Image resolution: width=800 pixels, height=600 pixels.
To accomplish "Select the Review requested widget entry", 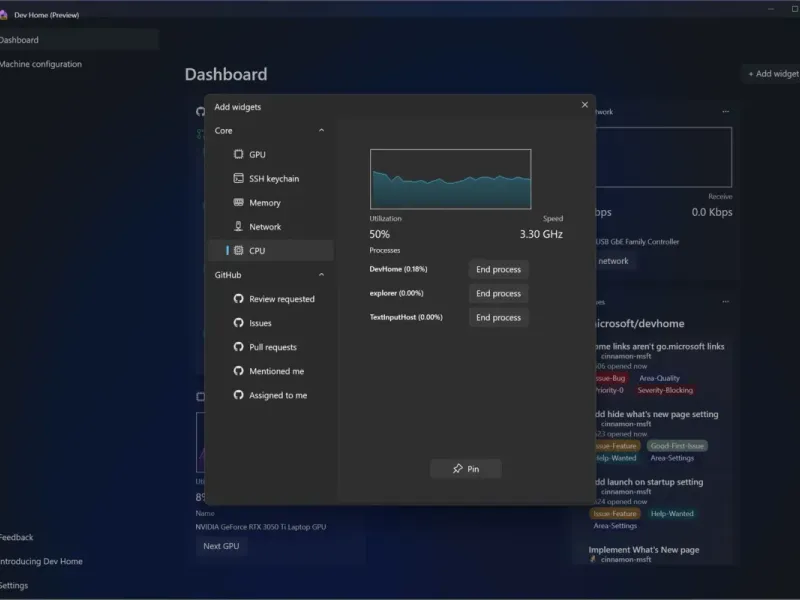I will click(x=271, y=298).
